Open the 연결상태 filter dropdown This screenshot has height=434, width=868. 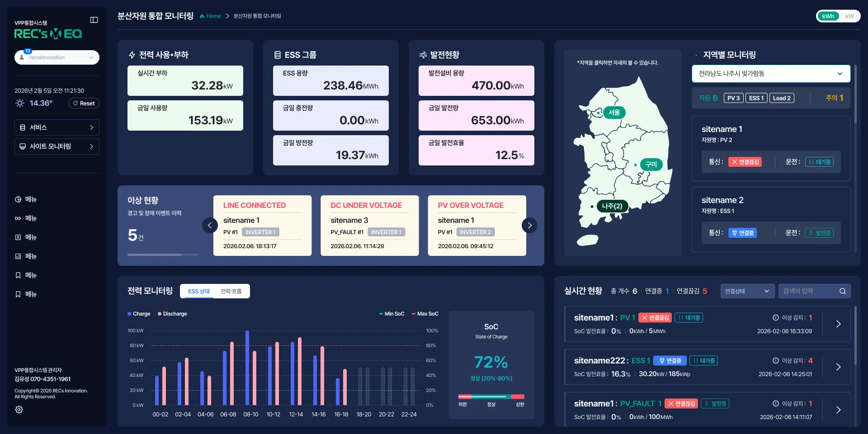point(747,291)
